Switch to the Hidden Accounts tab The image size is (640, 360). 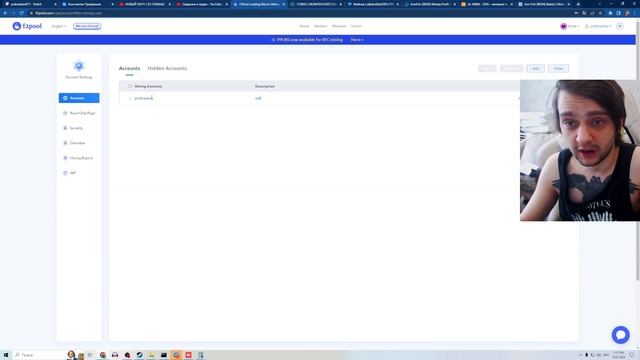pos(167,68)
